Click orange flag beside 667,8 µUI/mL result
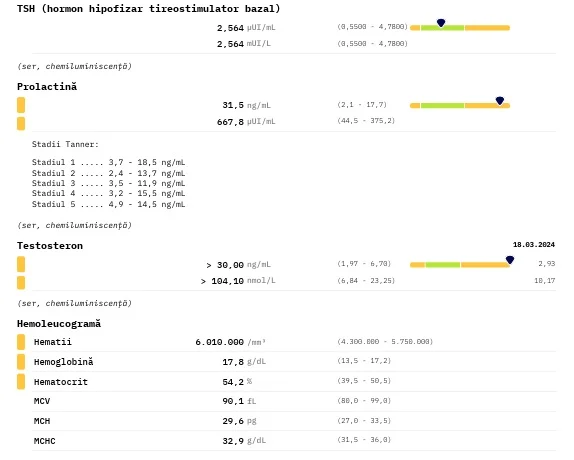 [21, 123]
